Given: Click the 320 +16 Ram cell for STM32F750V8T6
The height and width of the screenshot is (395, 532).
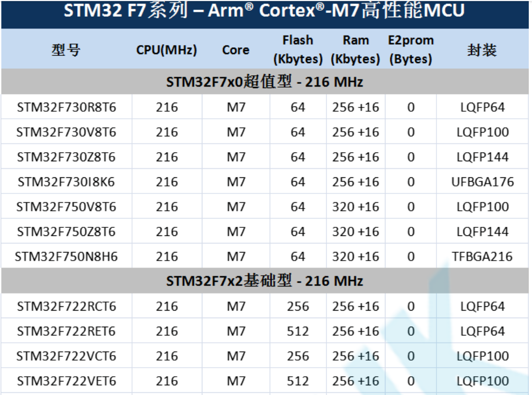Looking at the screenshot, I should pyautogui.click(x=356, y=206).
